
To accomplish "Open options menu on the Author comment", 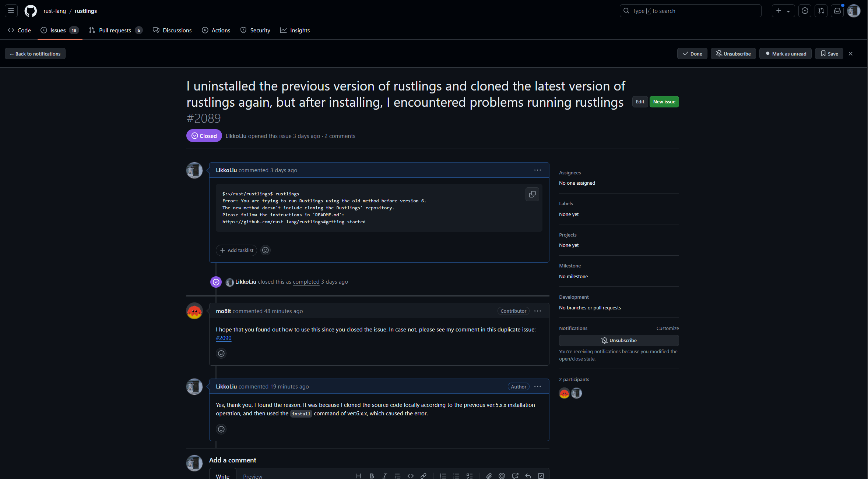I will point(538,386).
